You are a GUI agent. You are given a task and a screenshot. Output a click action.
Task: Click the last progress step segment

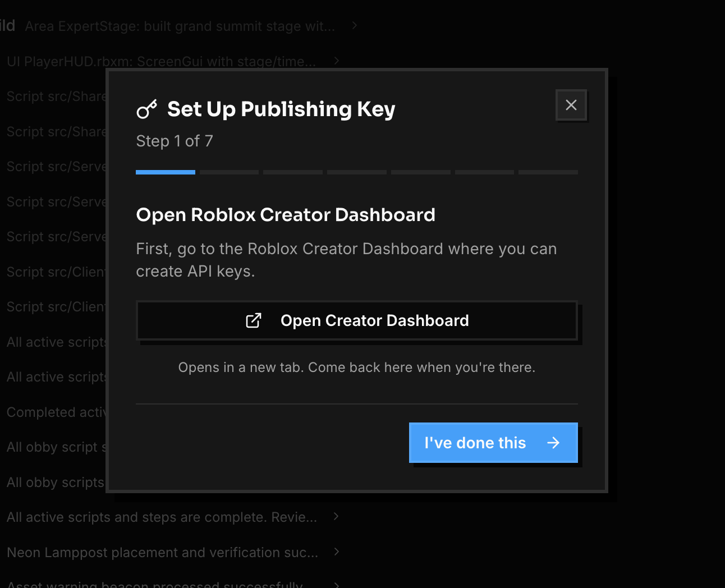coord(548,172)
